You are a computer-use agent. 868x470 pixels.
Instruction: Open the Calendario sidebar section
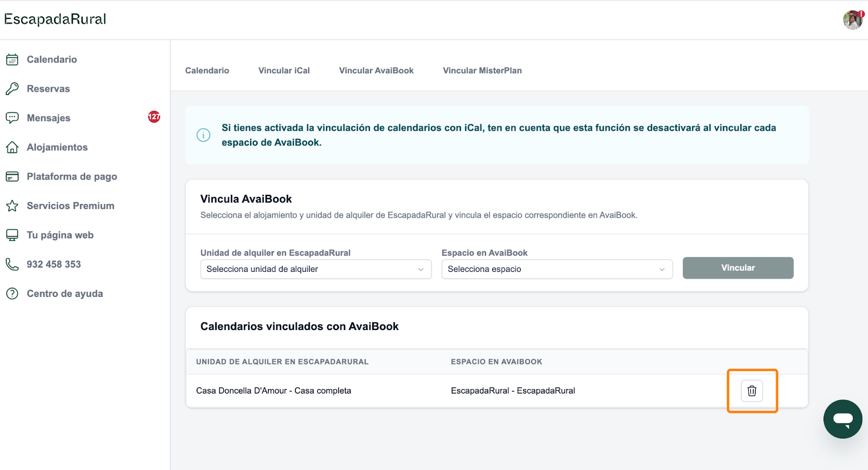pyautogui.click(x=52, y=60)
